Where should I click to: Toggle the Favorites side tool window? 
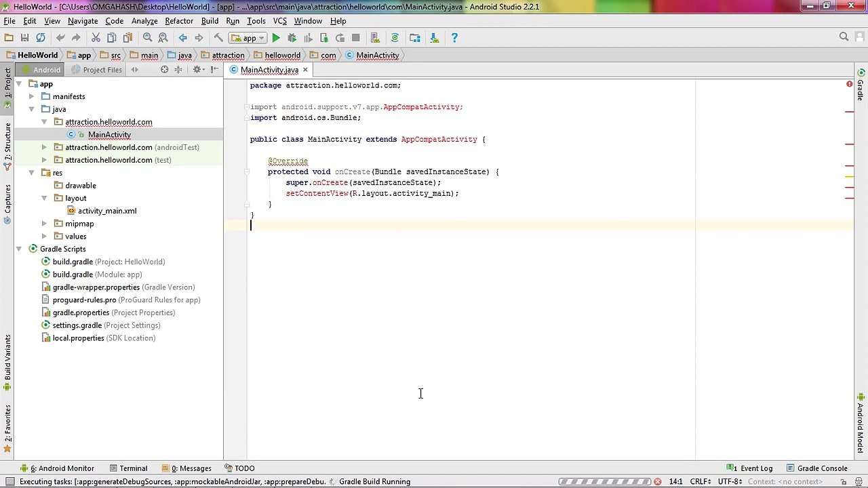(x=7, y=428)
